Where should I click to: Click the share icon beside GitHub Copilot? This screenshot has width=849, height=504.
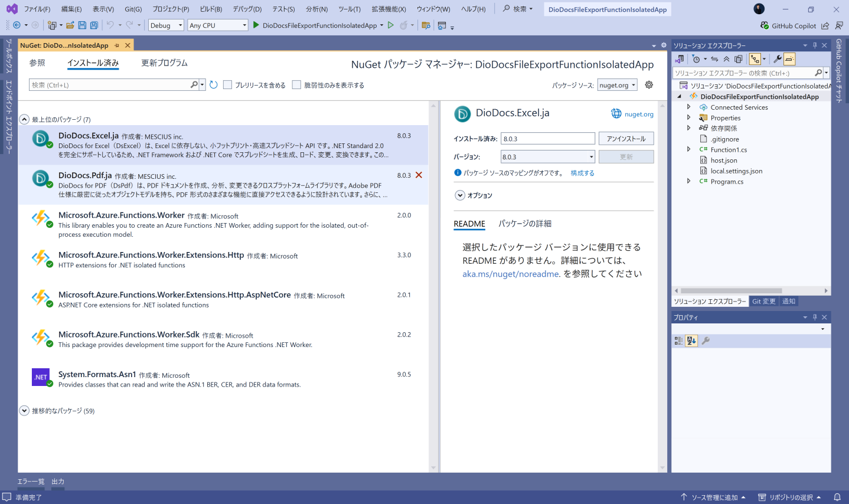pos(825,25)
